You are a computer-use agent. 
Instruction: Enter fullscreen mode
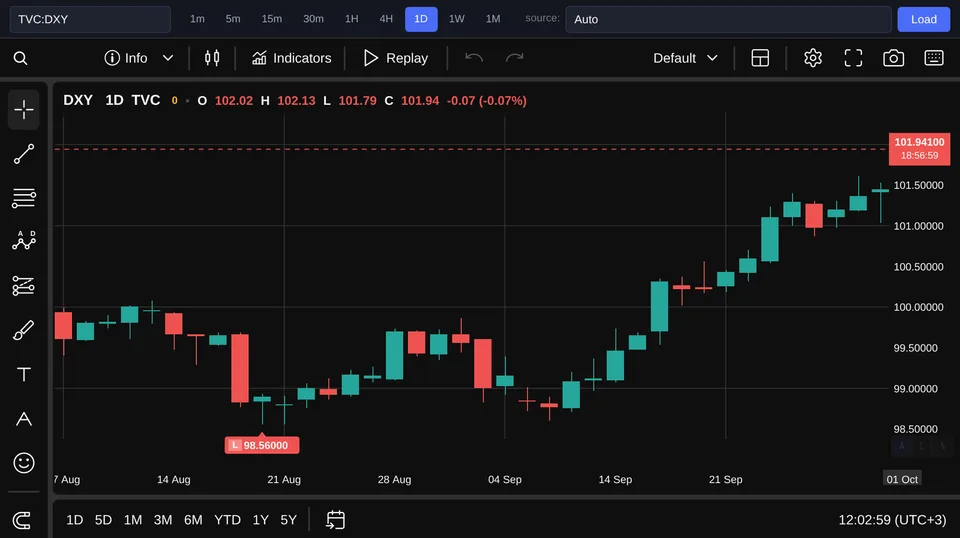(x=853, y=58)
